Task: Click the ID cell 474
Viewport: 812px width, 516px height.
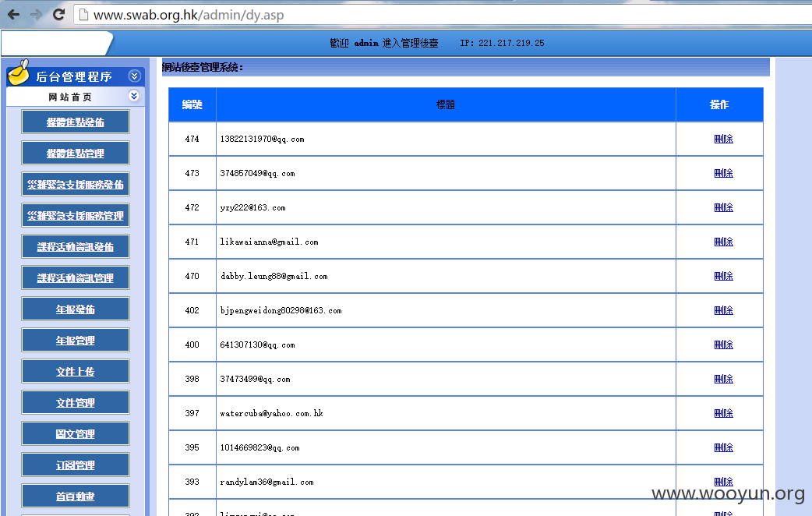Action: click(x=192, y=139)
